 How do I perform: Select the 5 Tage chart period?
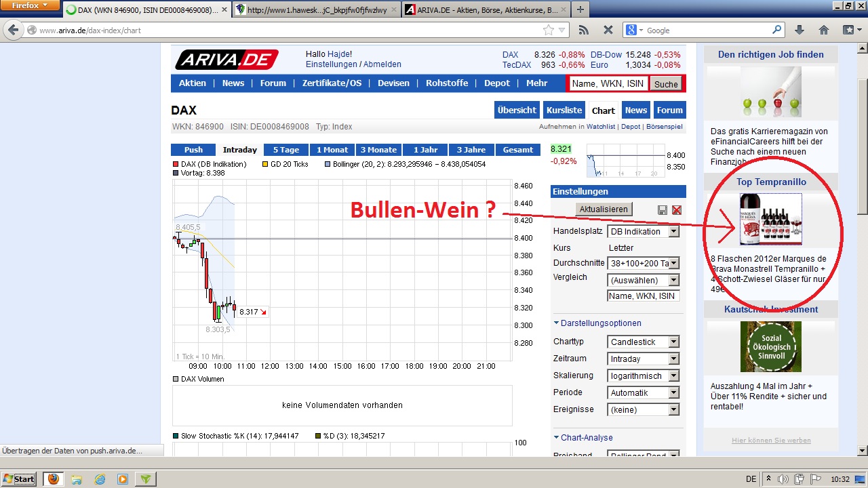(286, 150)
